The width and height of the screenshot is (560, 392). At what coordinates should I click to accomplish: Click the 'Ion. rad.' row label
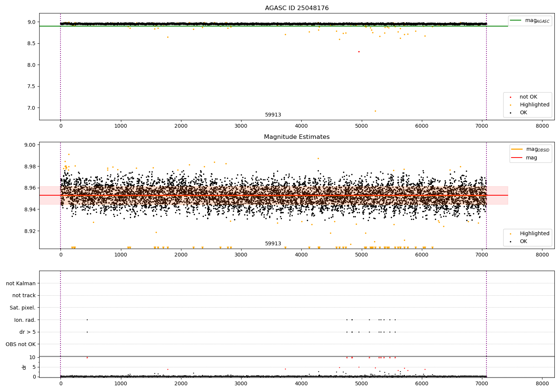[x=25, y=320]
